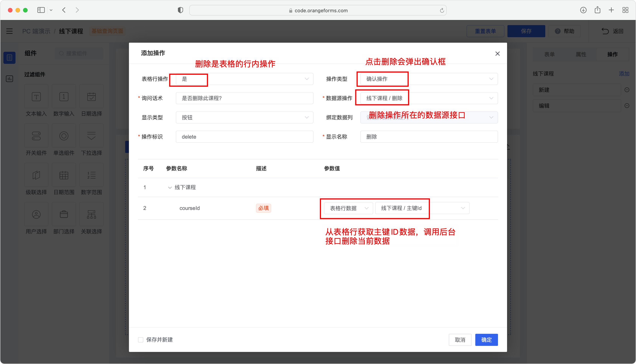The image size is (636, 364).
Task: Reload the page with refresh icon
Action: point(442,10)
